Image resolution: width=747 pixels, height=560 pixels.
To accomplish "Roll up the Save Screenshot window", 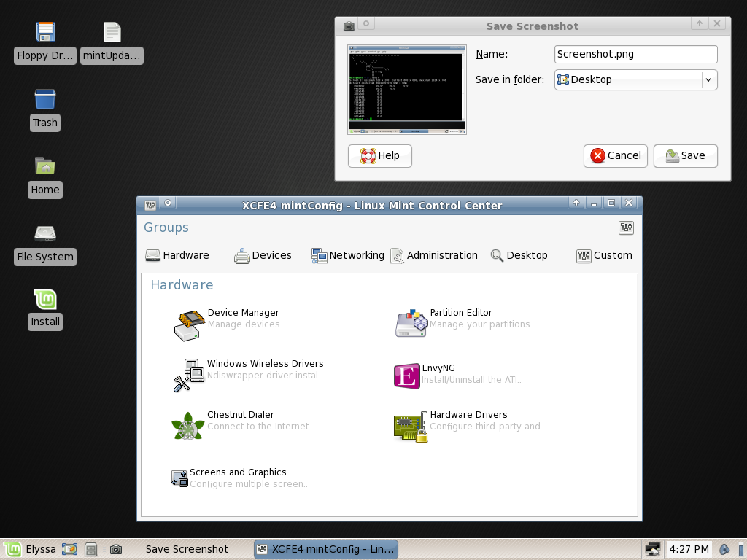I will (x=700, y=23).
